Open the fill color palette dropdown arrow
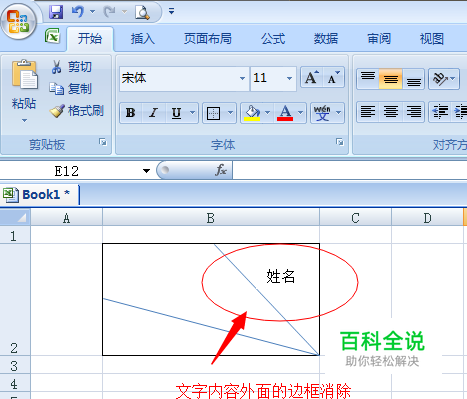467x399 pixels. coord(267,113)
